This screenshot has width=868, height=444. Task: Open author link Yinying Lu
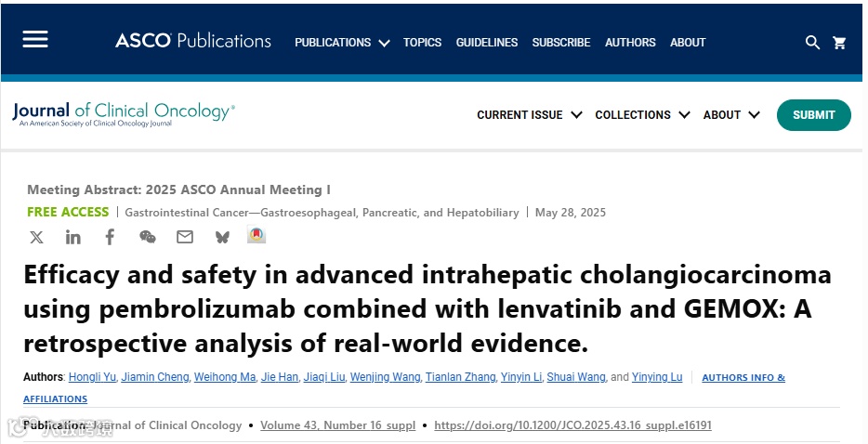click(x=657, y=377)
